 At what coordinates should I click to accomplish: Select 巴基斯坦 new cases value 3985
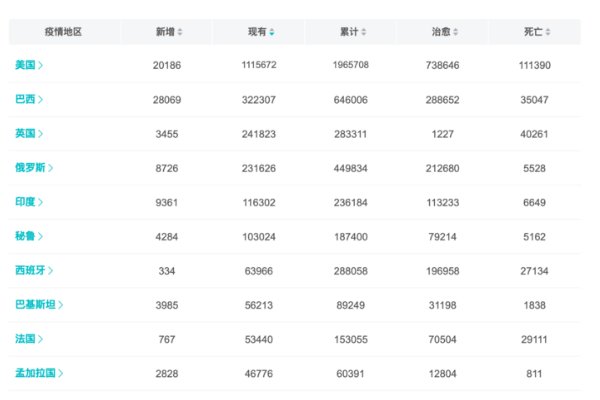pos(167,305)
